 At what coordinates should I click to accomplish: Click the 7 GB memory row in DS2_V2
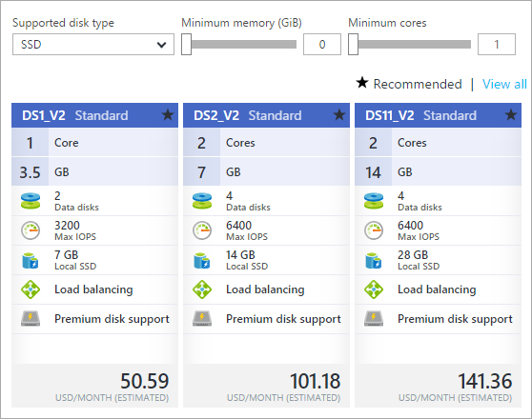click(x=266, y=171)
